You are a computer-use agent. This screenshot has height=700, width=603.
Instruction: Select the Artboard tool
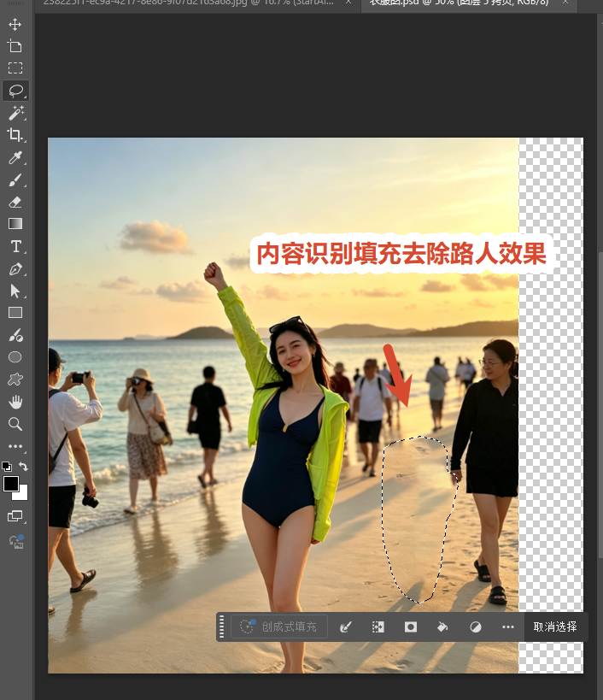click(15, 46)
